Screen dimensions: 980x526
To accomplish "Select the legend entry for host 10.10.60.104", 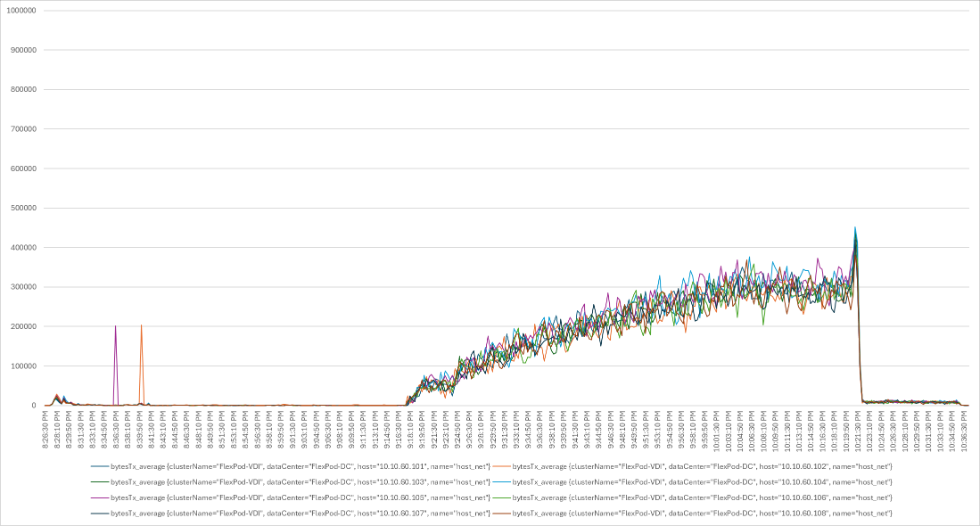I will point(693,481).
